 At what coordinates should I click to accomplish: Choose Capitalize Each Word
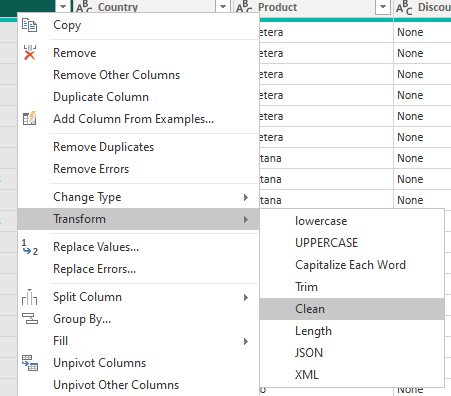click(x=352, y=265)
